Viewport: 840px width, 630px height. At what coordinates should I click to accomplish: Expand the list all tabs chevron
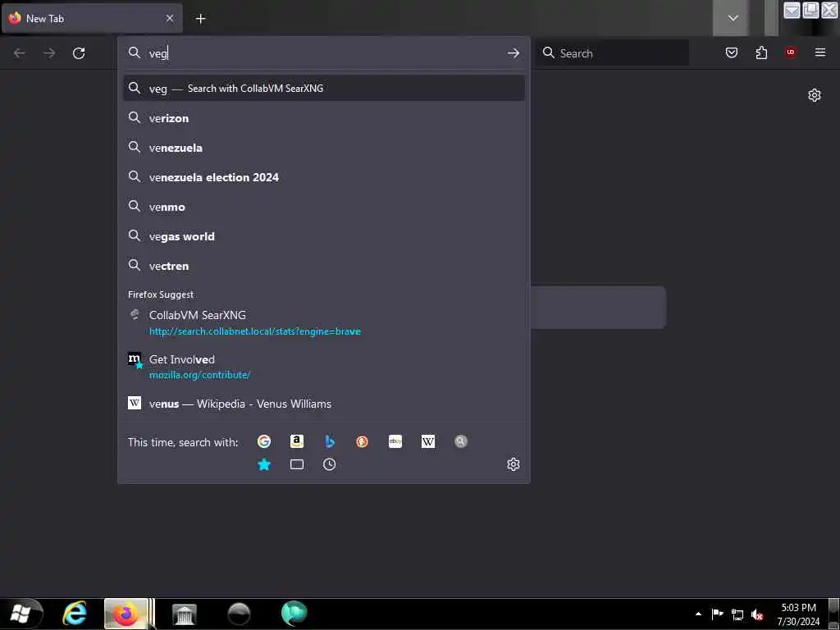[x=733, y=18]
